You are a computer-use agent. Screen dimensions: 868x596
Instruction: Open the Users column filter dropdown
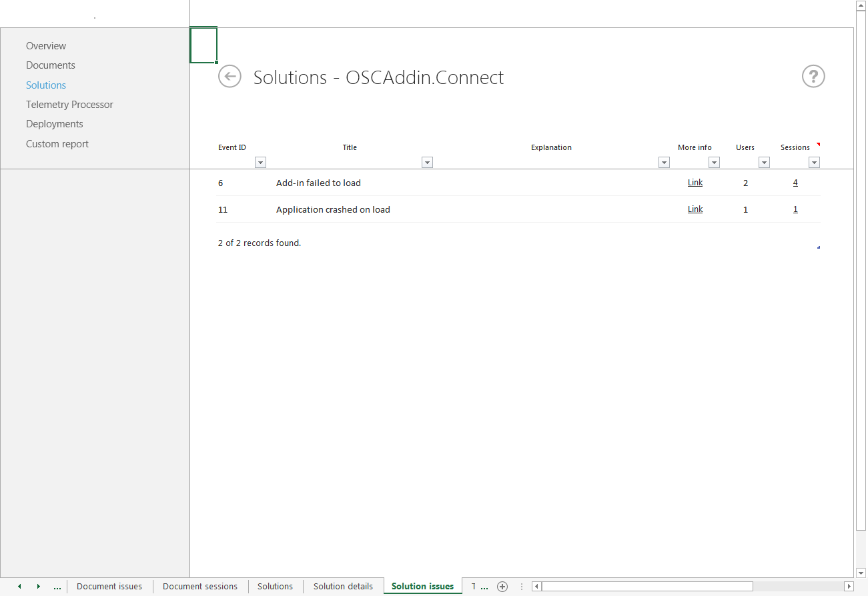[x=764, y=162]
